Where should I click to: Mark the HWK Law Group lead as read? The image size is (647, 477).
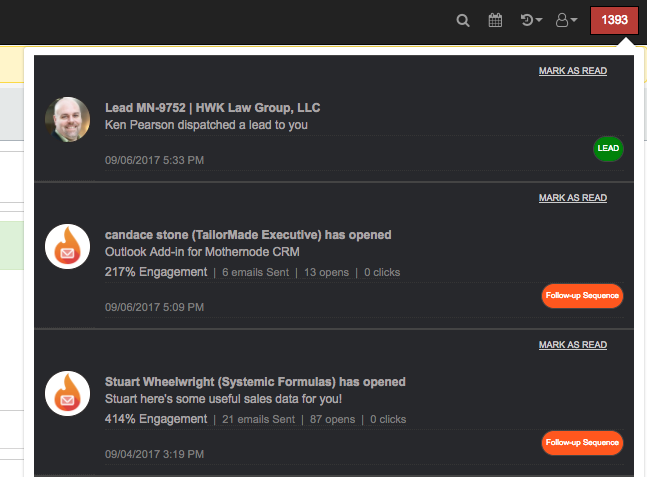573,71
